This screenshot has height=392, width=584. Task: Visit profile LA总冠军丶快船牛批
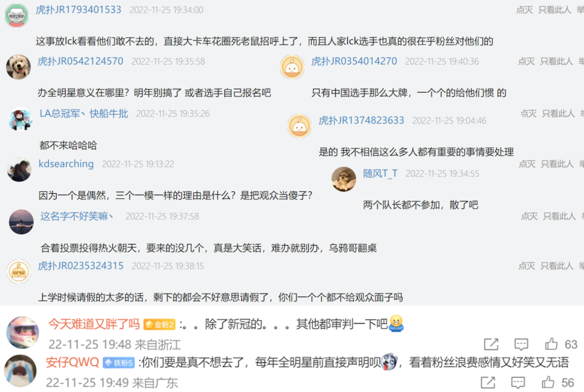tap(84, 113)
